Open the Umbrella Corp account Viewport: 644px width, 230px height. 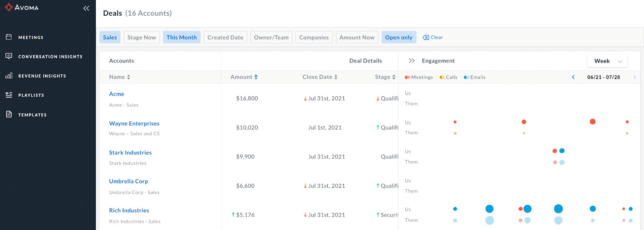coord(129,182)
